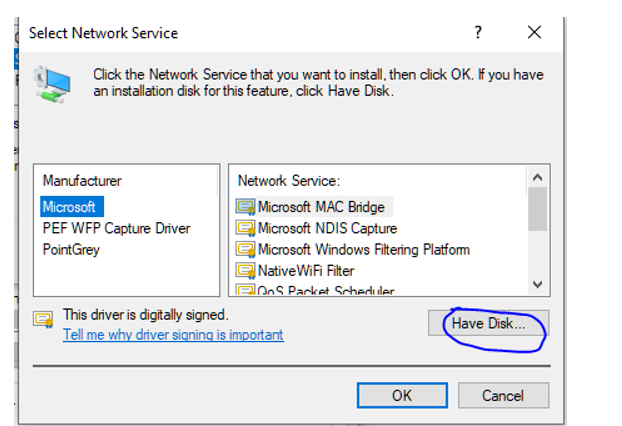
Task: Select Microsoft Windows Filtering Platform service
Action: coord(353,249)
